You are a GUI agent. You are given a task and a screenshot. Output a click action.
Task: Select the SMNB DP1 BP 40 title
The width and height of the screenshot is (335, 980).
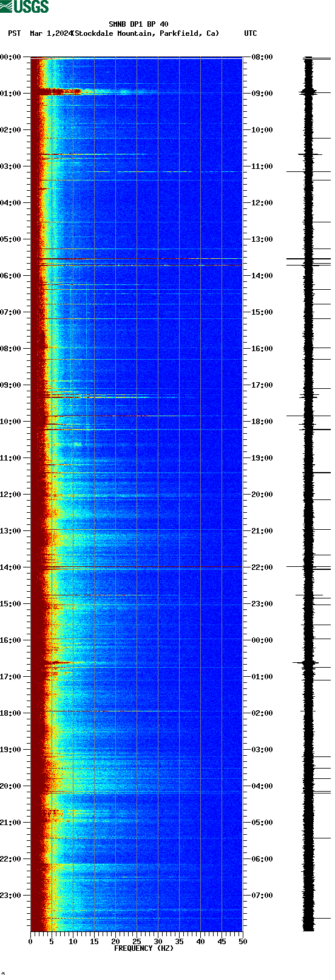[x=138, y=25]
